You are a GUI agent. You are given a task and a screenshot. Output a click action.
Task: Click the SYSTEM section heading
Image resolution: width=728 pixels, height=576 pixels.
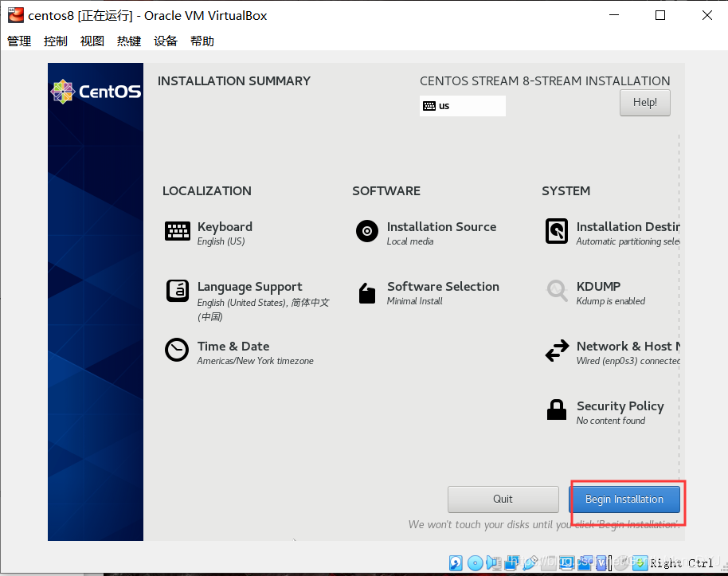pyautogui.click(x=566, y=191)
